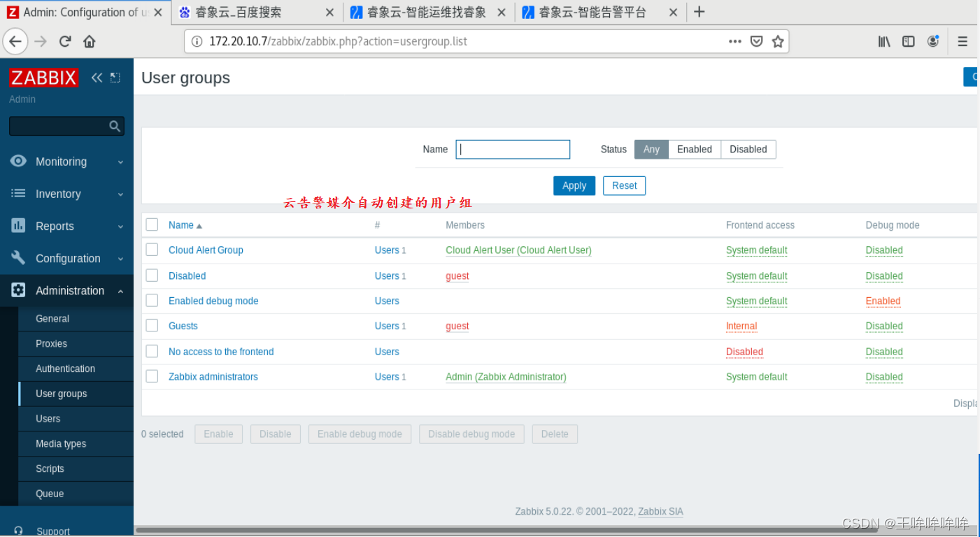The width and height of the screenshot is (980, 537).
Task: Open page actions three-dots menu
Action: [734, 41]
